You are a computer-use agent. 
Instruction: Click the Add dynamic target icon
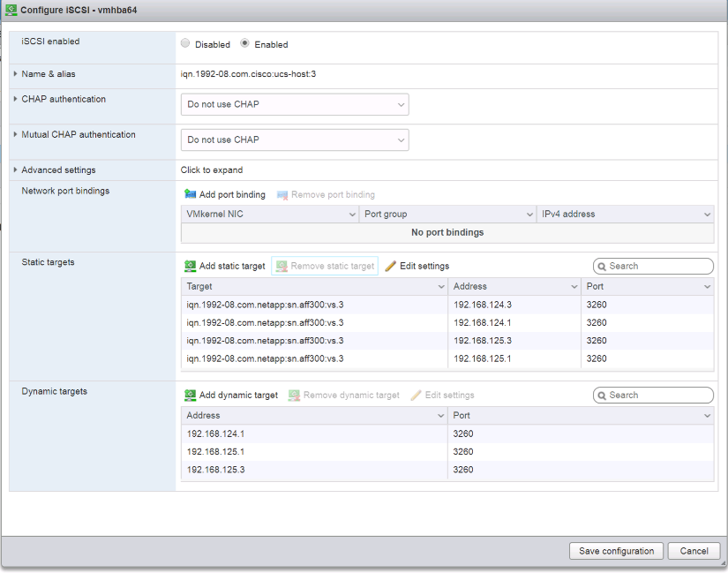point(191,396)
